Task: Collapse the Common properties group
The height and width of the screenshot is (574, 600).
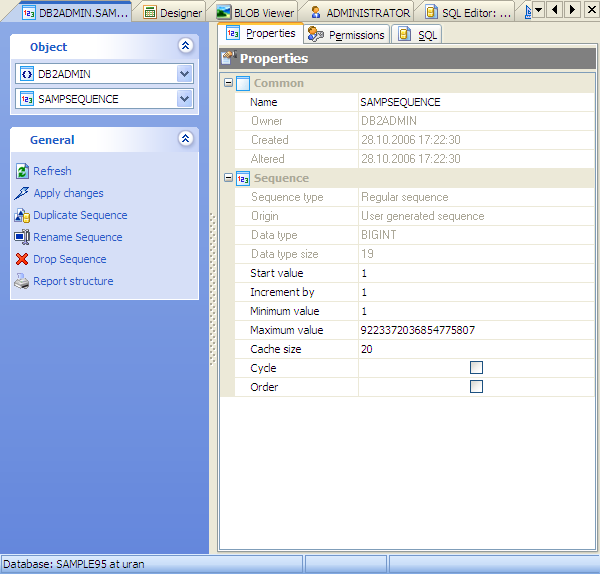Action: (x=227, y=83)
